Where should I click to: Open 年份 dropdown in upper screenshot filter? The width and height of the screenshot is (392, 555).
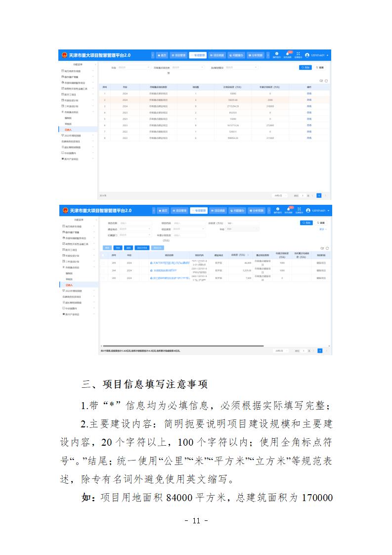[x=134, y=67]
